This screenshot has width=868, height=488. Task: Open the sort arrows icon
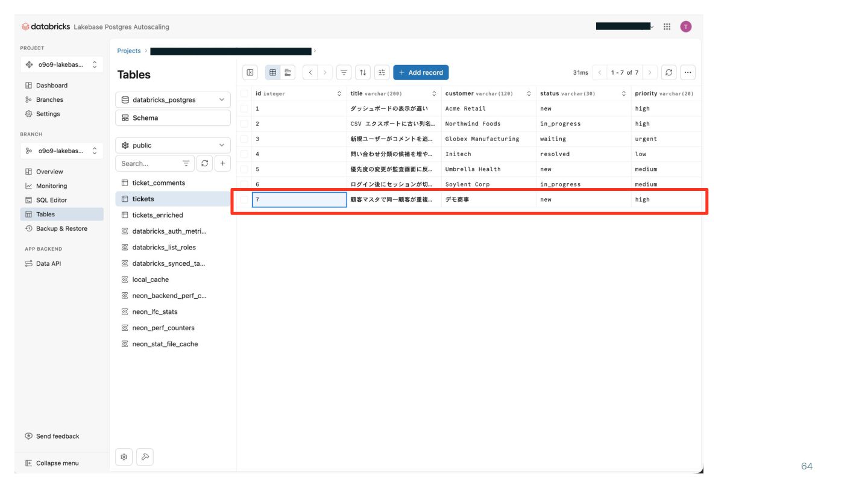(363, 72)
